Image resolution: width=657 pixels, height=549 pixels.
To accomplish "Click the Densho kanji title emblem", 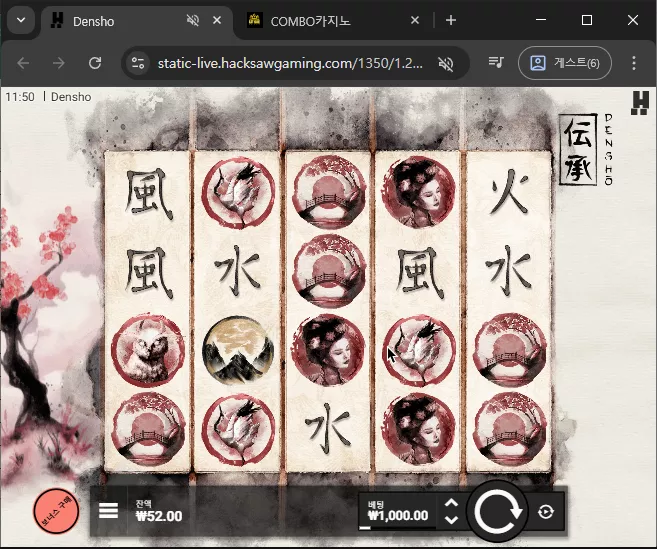I will coord(578,149).
